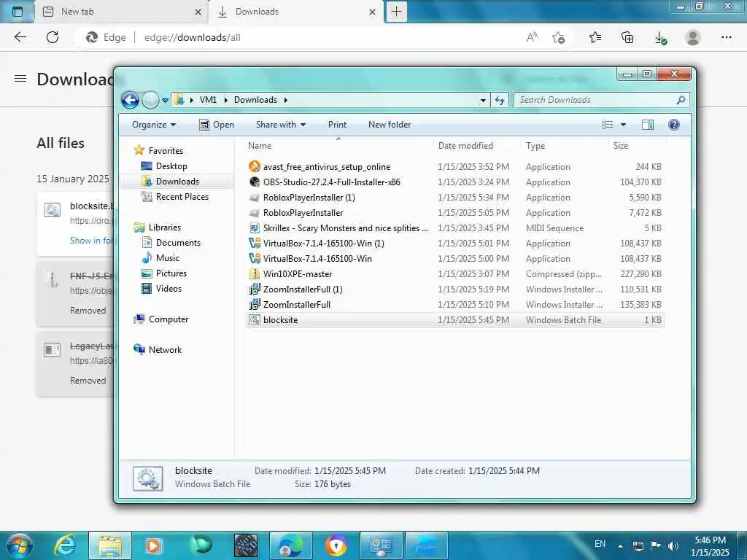Sort by the Type column header

point(535,146)
